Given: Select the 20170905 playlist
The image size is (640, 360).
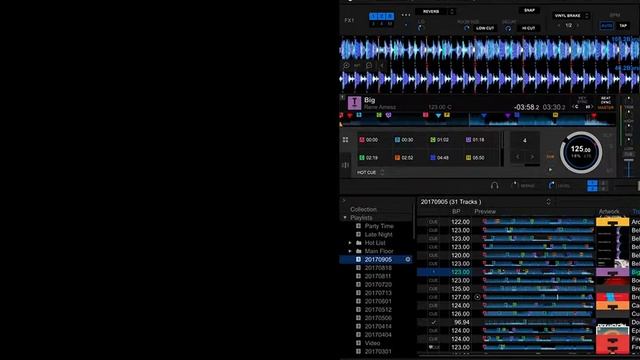Looking at the screenshot, I should 376,260.
